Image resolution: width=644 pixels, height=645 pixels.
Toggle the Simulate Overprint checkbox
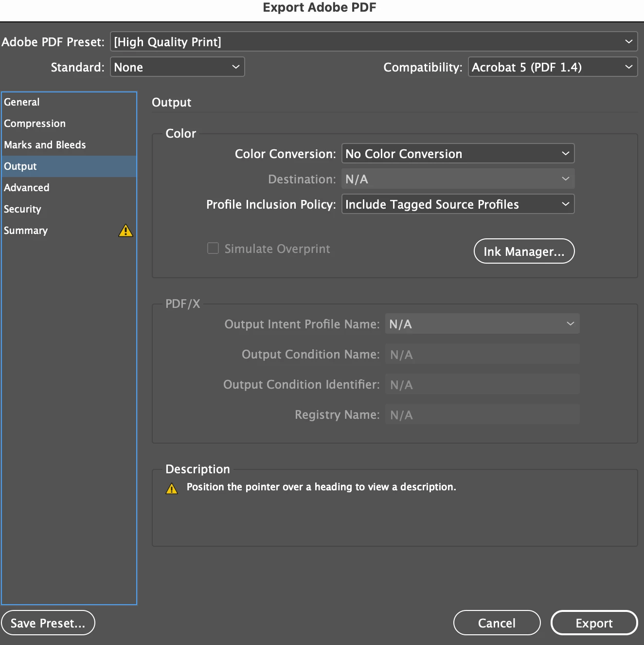pyautogui.click(x=213, y=249)
